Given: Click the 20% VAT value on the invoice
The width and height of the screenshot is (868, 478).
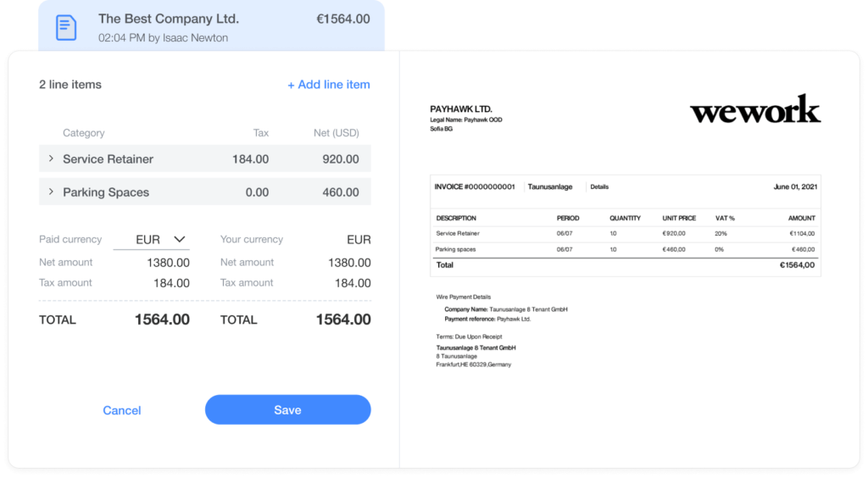Looking at the screenshot, I should [721, 233].
